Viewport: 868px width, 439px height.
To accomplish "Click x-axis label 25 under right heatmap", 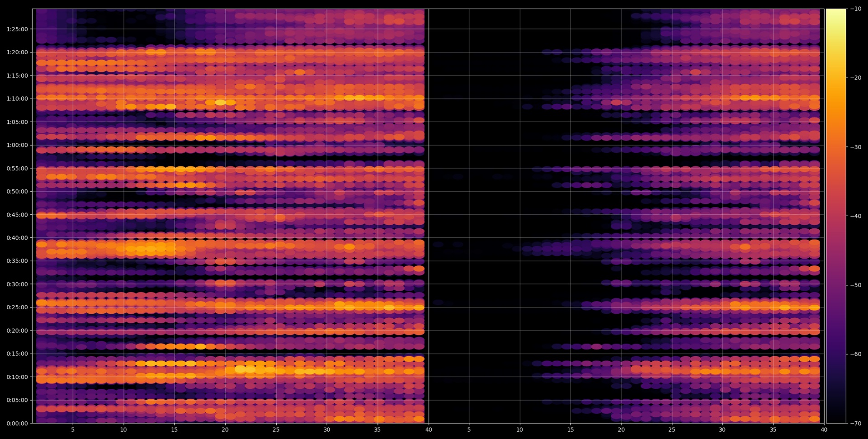I will 672,430.
